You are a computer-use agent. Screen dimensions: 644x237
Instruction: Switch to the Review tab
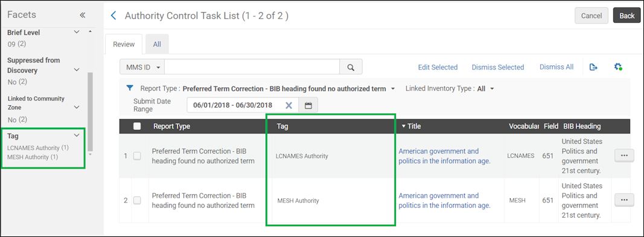[124, 44]
